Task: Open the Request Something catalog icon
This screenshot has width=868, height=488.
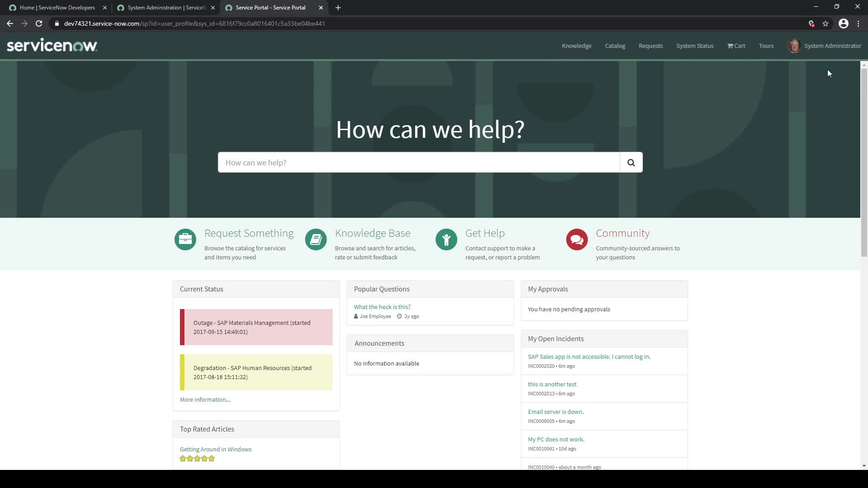Action: point(185,239)
